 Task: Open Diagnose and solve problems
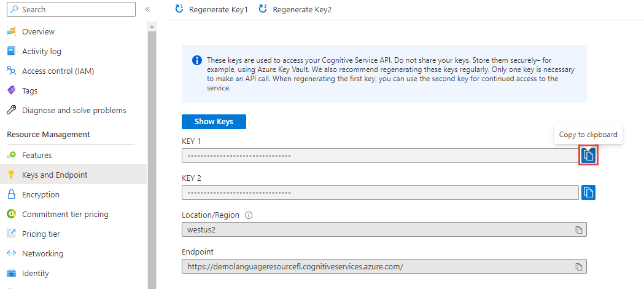tap(74, 110)
